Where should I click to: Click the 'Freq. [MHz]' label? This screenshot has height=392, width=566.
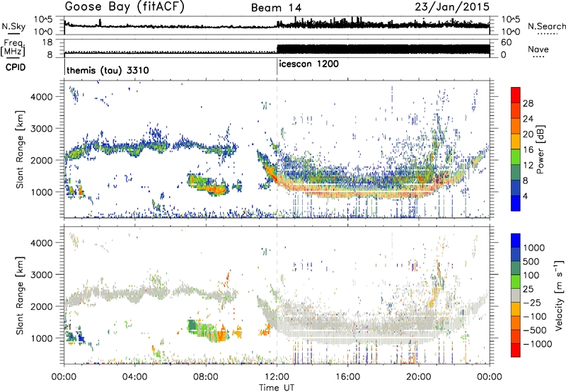coord(13,48)
